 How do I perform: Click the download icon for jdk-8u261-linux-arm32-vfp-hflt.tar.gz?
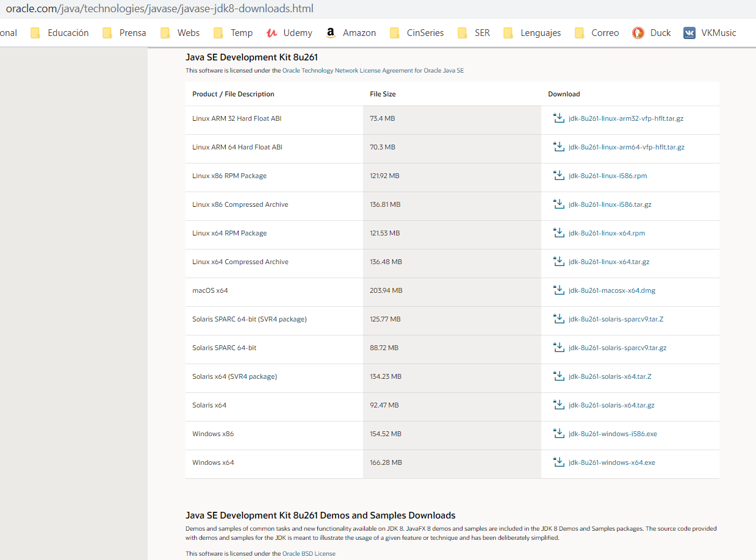[559, 118]
